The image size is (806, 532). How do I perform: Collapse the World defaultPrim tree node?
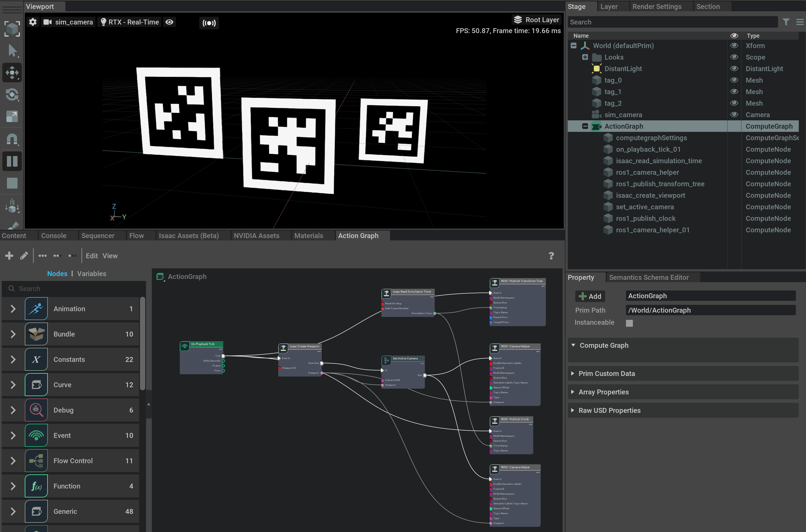574,45
